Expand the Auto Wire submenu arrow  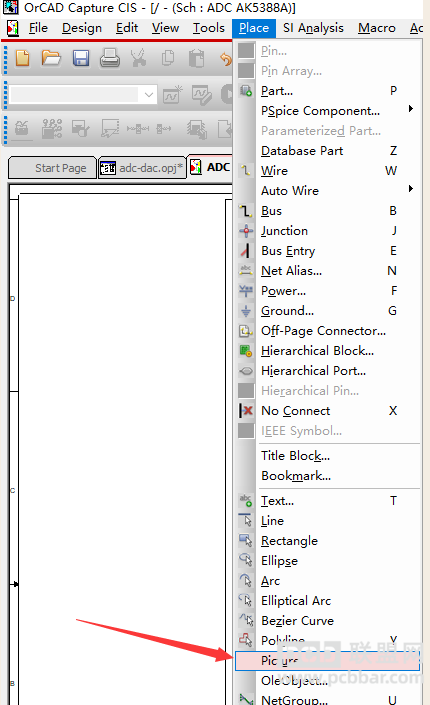pyautogui.click(x=411, y=189)
